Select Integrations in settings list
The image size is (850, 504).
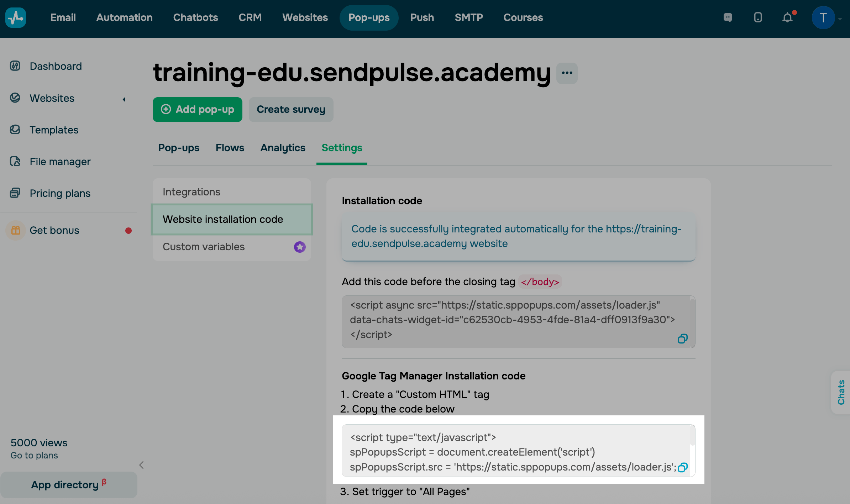coord(191,192)
